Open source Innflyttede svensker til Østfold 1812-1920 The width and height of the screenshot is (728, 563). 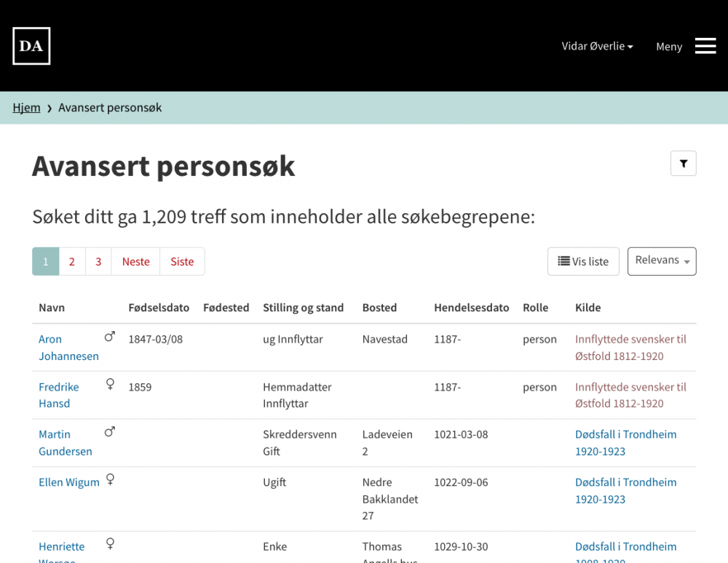(630, 348)
